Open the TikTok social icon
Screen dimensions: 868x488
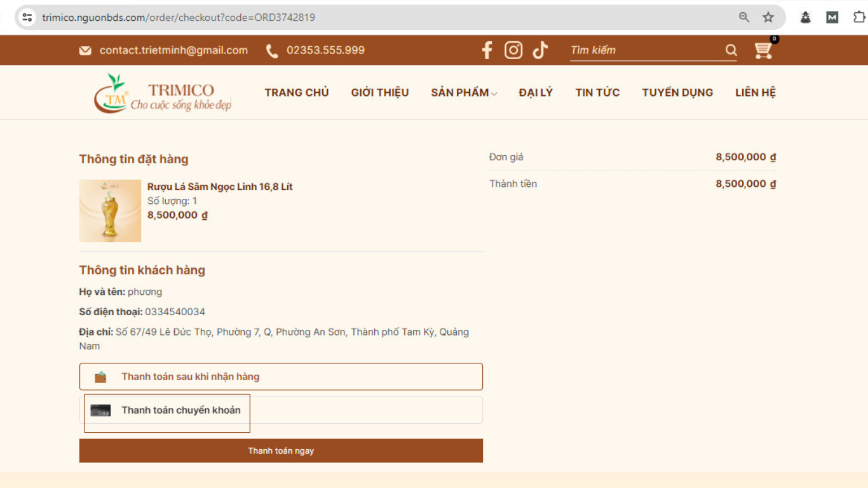tap(540, 50)
